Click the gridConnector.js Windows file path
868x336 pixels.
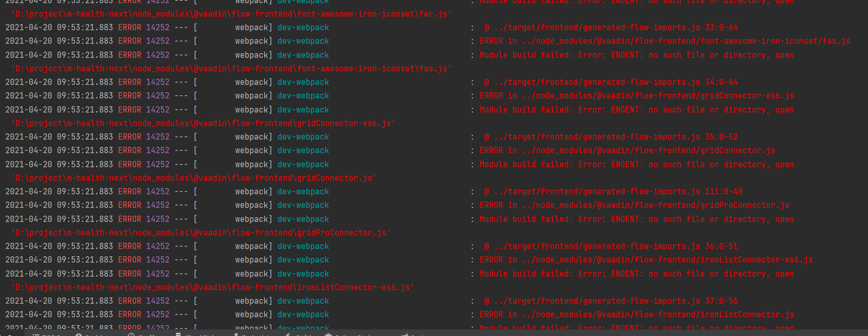pyautogui.click(x=194, y=178)
